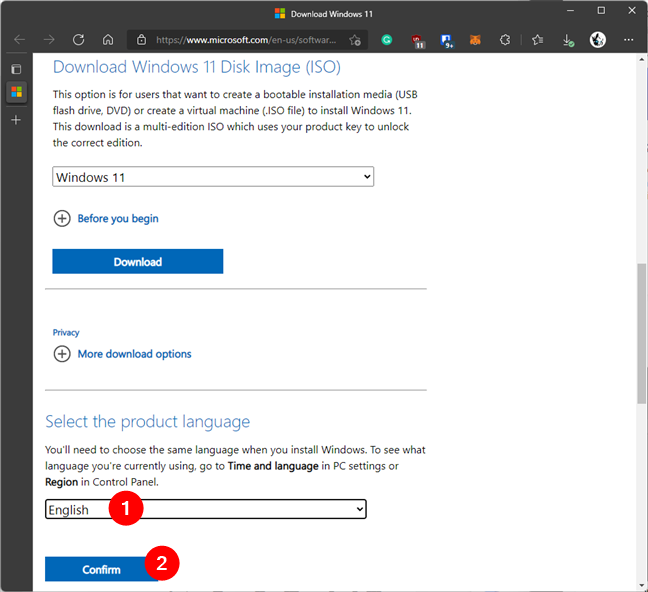Click the blue Download button

tap(138, 261)
